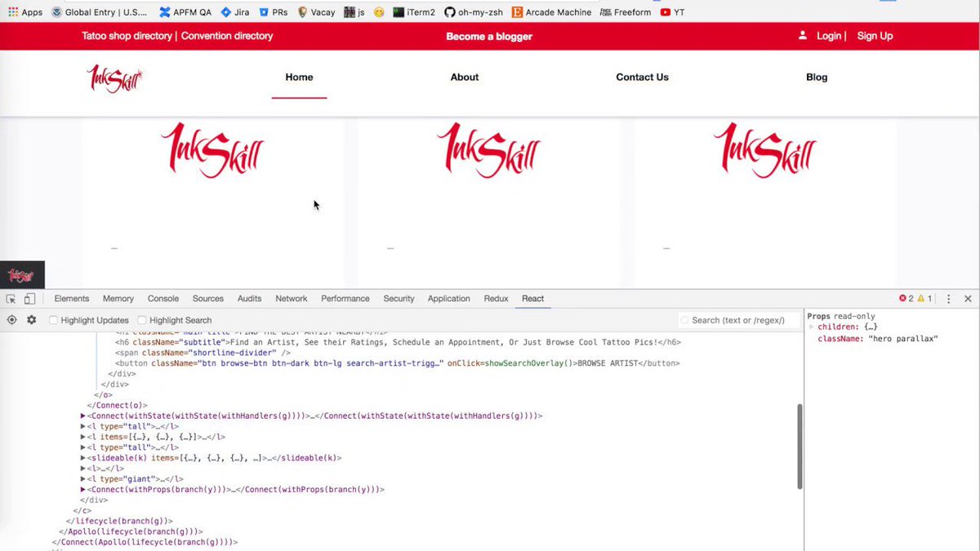
Task: Click the Sign Up link
Action: 875,36
